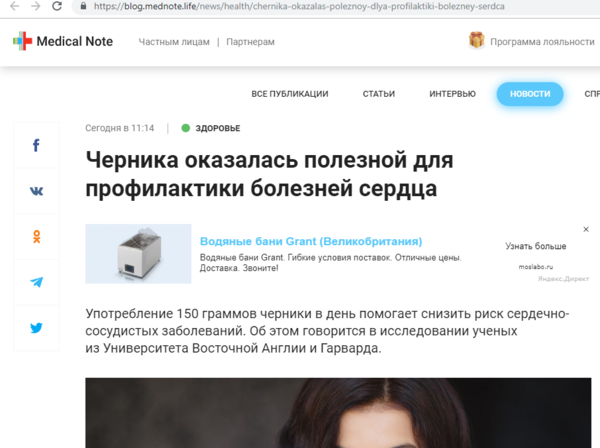Click Узнать больше in the ad

coord(536,246)
